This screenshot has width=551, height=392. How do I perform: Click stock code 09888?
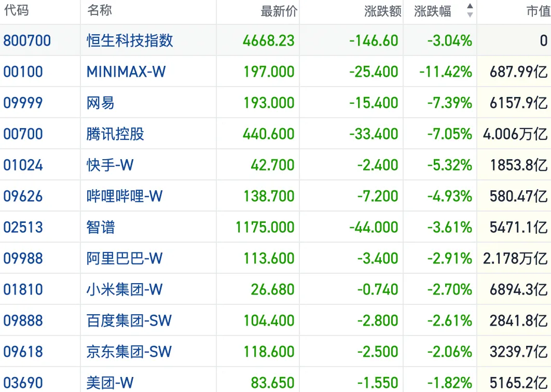coord(23,320)
